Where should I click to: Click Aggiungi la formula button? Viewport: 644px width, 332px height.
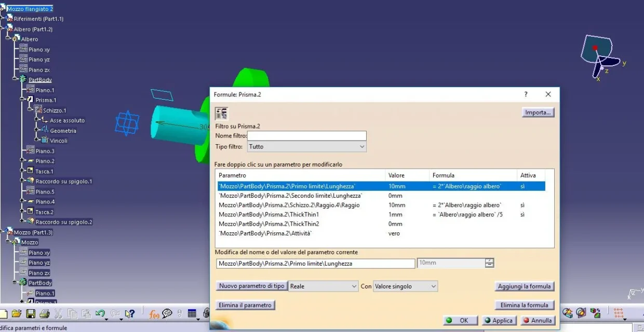pyautogui.click(x=524, y=286)
